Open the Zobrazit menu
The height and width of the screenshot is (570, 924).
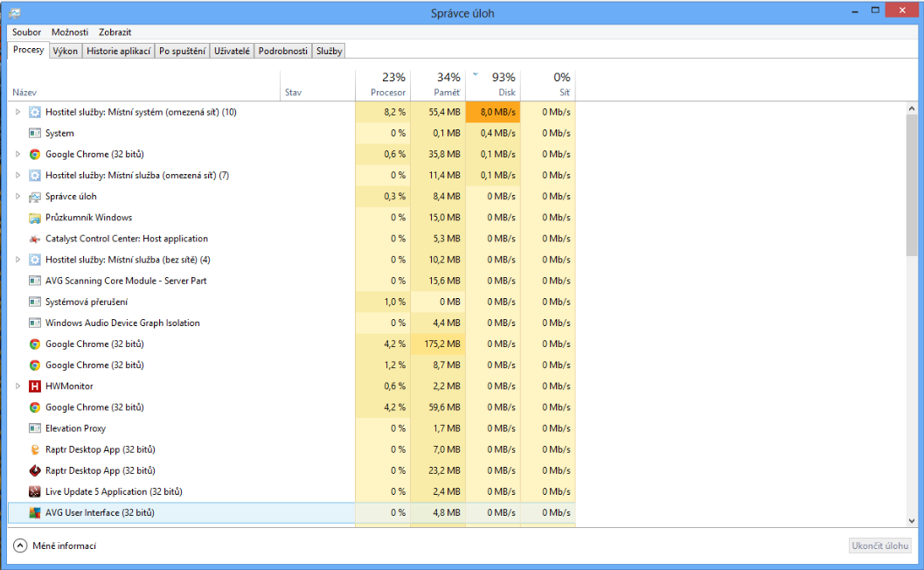click(x=115, y=32)
